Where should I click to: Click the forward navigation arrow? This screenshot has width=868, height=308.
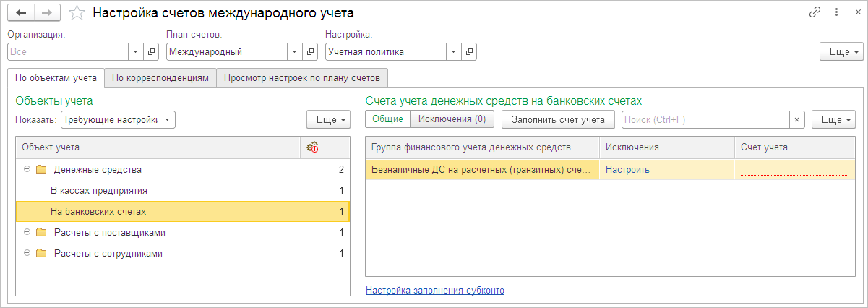[46, 13]
